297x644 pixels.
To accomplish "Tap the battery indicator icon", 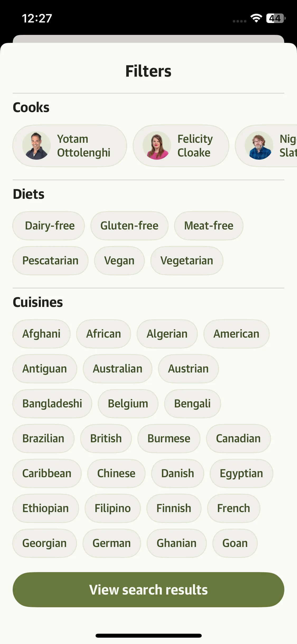I will click(276, 18).
